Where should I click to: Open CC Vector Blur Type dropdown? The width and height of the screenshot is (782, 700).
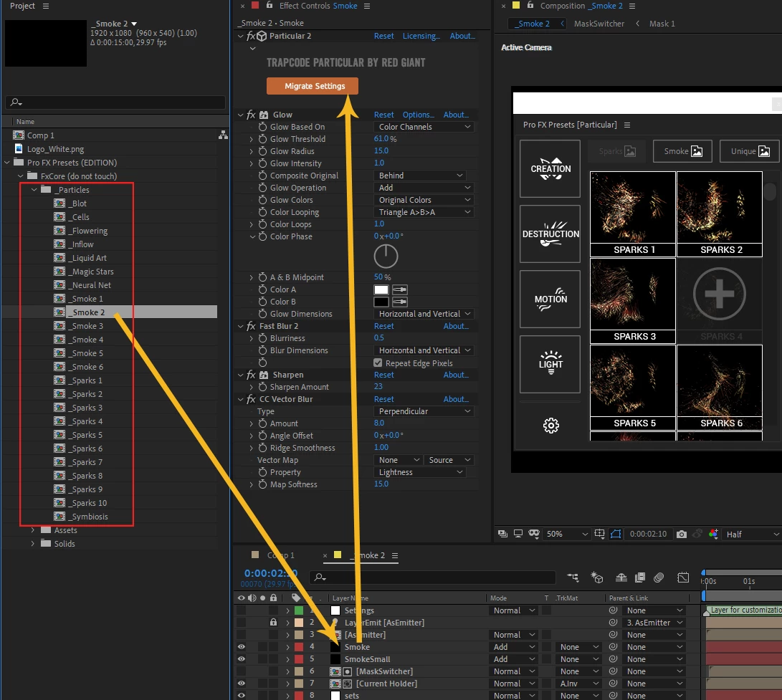point(423,411)
